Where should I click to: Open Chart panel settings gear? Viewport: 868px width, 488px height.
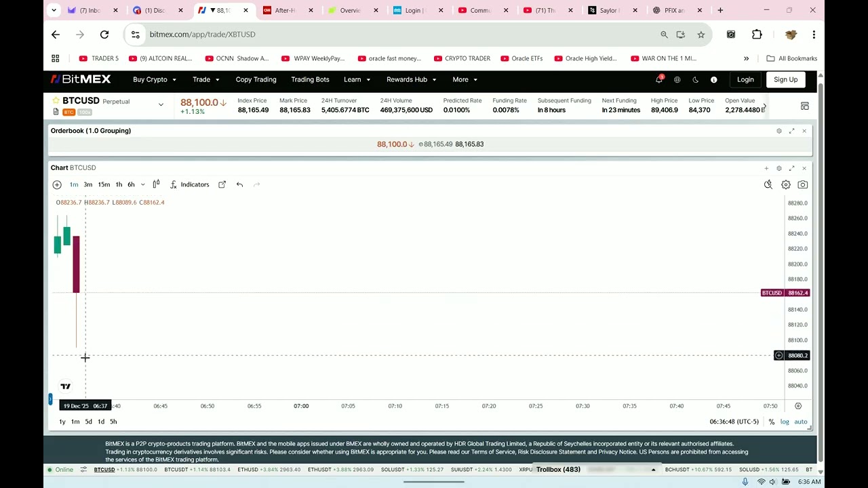778,168
